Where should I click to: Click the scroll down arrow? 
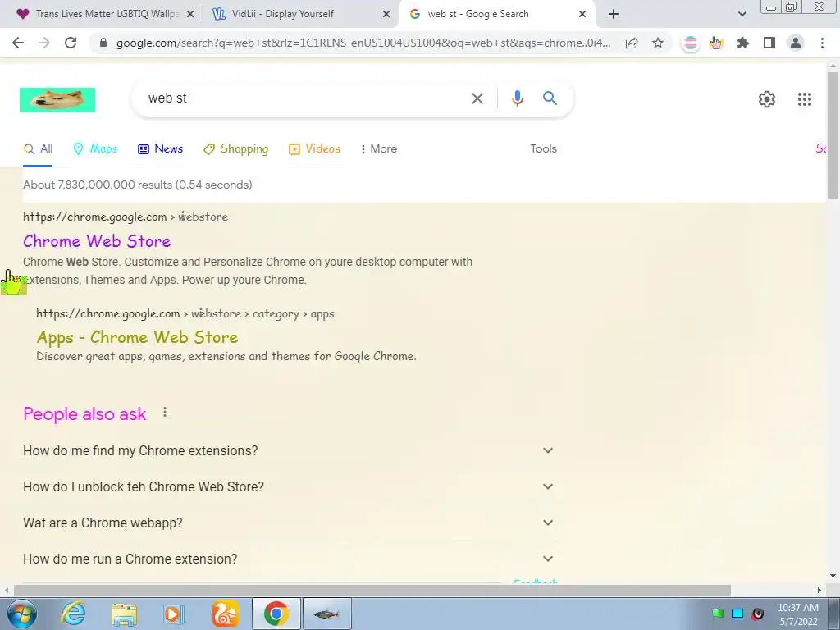click(833, 576)
